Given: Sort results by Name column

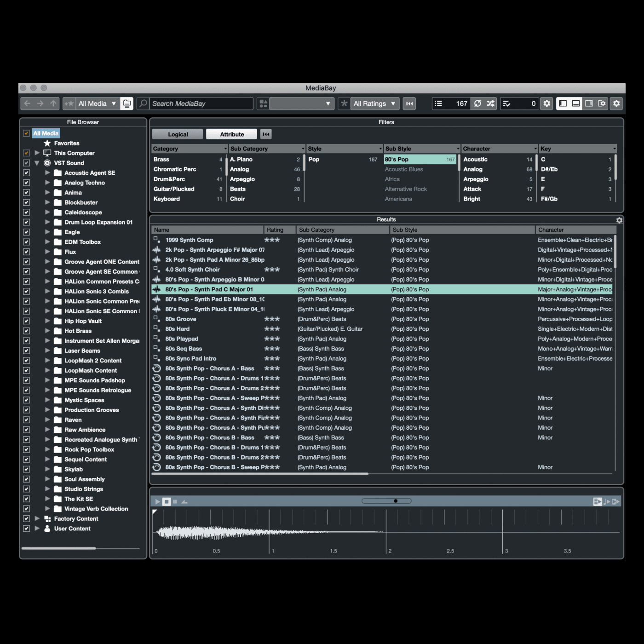Looking at the screenshot, I should coord(207,230).
